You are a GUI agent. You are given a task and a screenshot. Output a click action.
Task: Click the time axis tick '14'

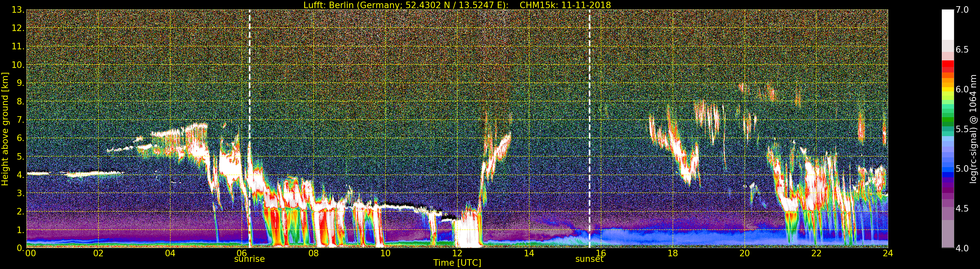click(529, 253)
